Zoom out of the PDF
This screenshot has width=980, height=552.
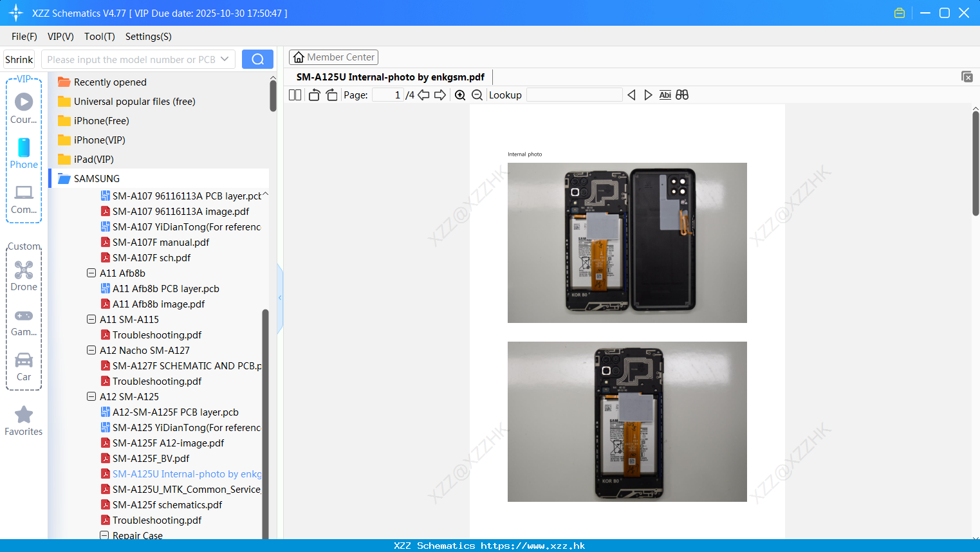(477, 95)
